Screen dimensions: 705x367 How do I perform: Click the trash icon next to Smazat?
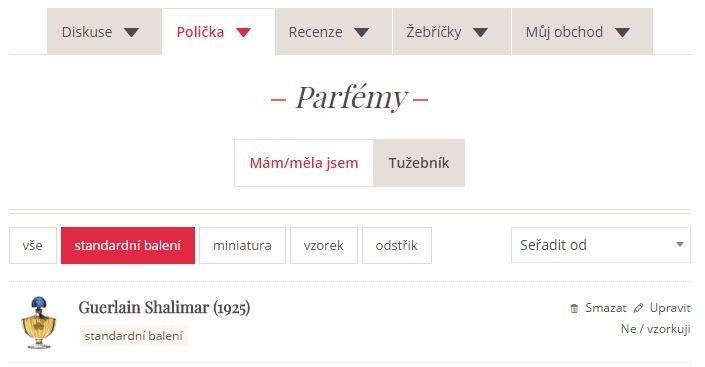click(574, 309)
